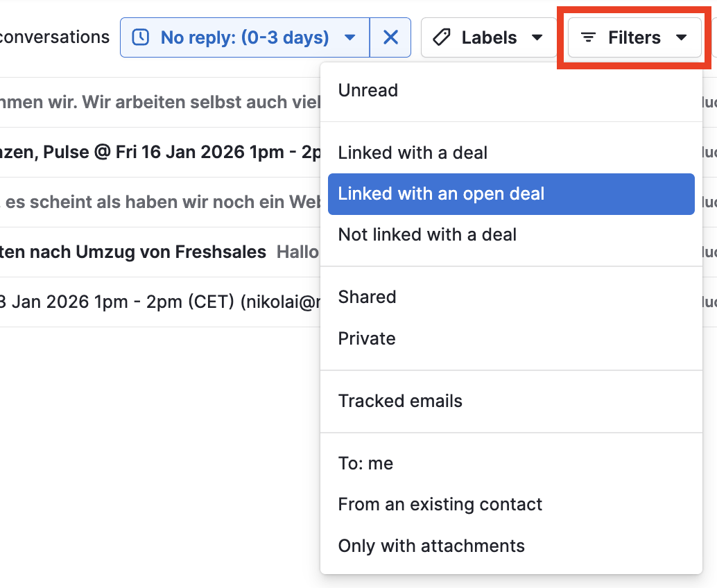Click the Filters lines icon
This screenshot has width=717, height=588.
(589, 37)
